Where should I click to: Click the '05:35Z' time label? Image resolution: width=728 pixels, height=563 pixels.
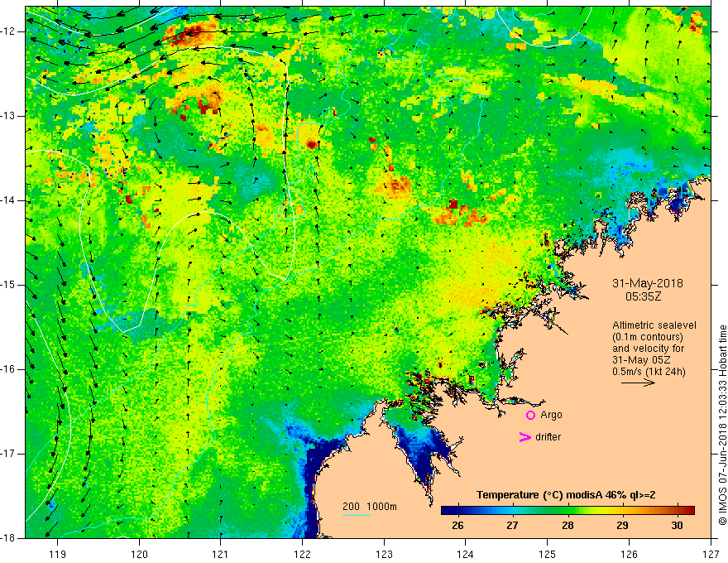tap(643, 296)
